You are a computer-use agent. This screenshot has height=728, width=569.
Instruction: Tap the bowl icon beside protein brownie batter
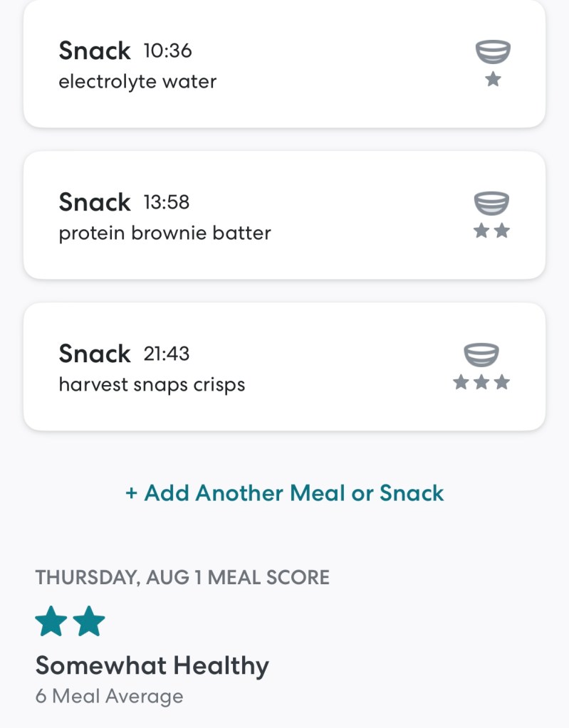(492, 204)
